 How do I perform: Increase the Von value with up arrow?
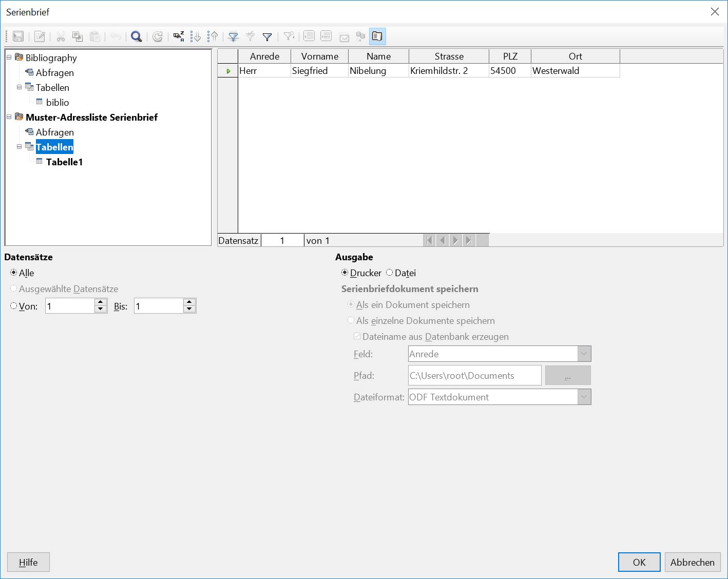[x=101, y=302]
